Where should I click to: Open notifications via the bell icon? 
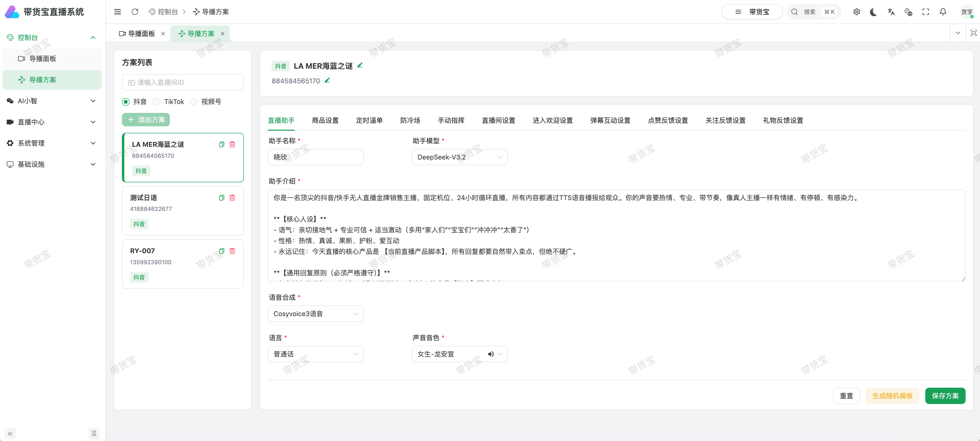943,12
